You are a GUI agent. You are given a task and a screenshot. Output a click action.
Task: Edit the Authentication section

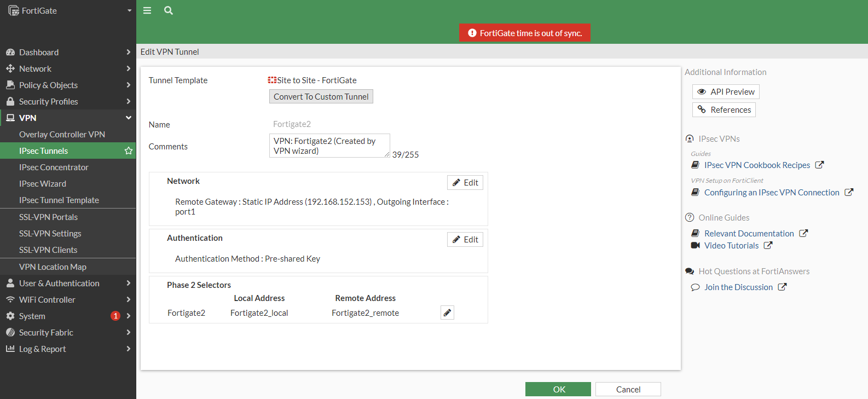(x=465, y=239)
